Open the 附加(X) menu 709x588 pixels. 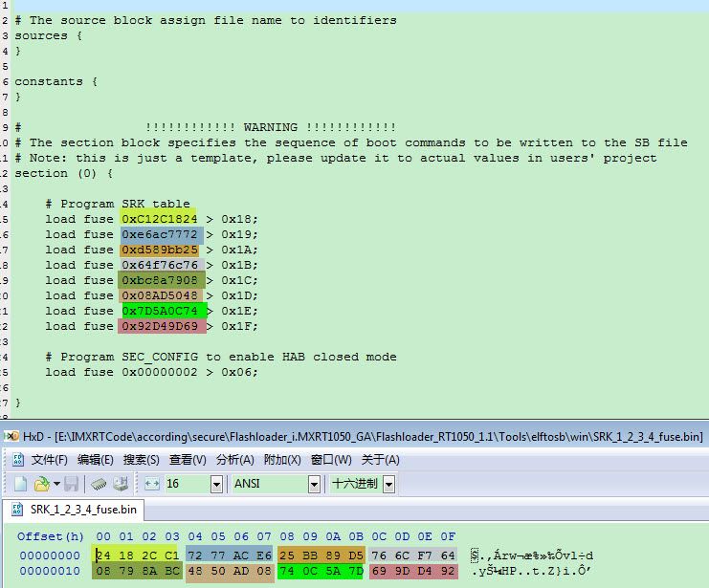coord(282,460)
